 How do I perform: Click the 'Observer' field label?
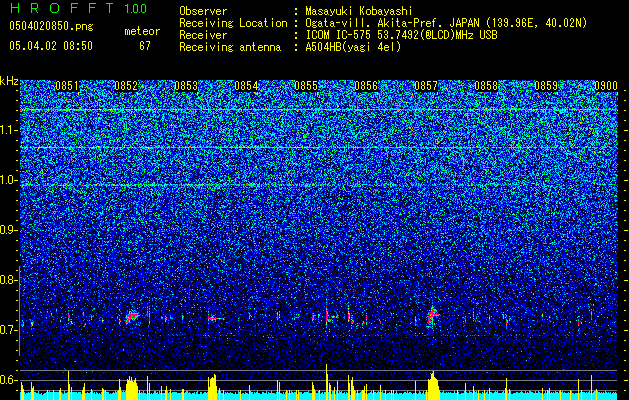coord(203,11)
